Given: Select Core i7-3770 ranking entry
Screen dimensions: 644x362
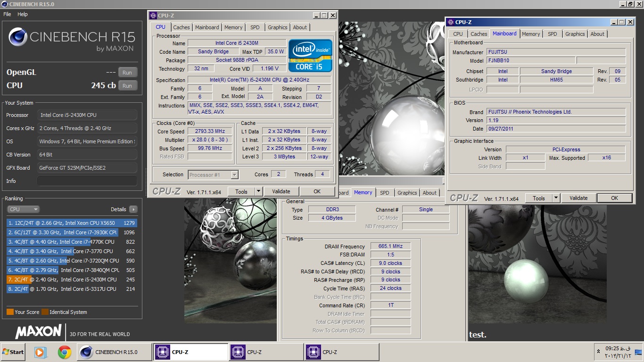Looking at the screenshot, I should point(71,251).
